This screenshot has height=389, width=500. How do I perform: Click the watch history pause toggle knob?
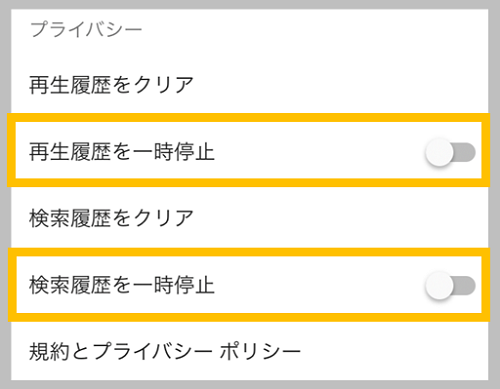439,152
